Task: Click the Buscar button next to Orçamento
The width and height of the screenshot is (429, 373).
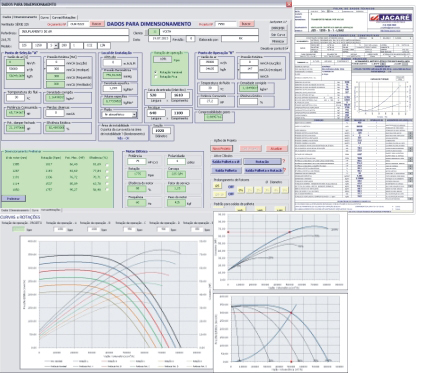Action: (x=96, y=24)
